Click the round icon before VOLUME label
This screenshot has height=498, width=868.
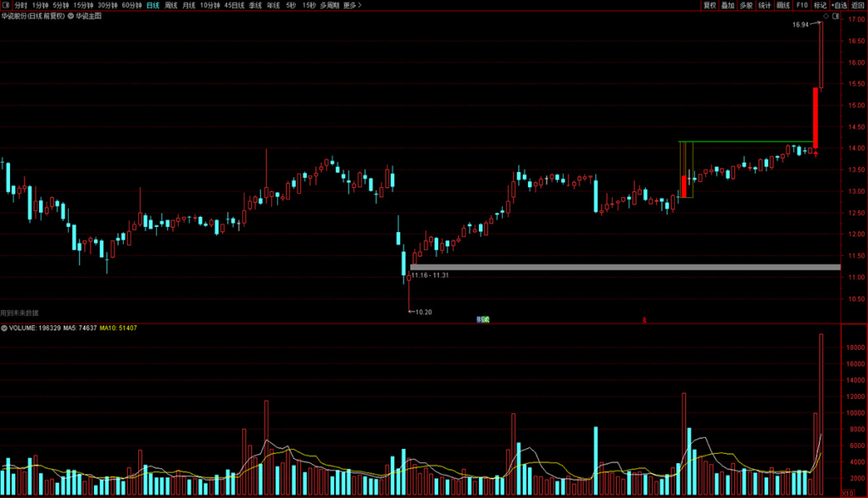3,328
